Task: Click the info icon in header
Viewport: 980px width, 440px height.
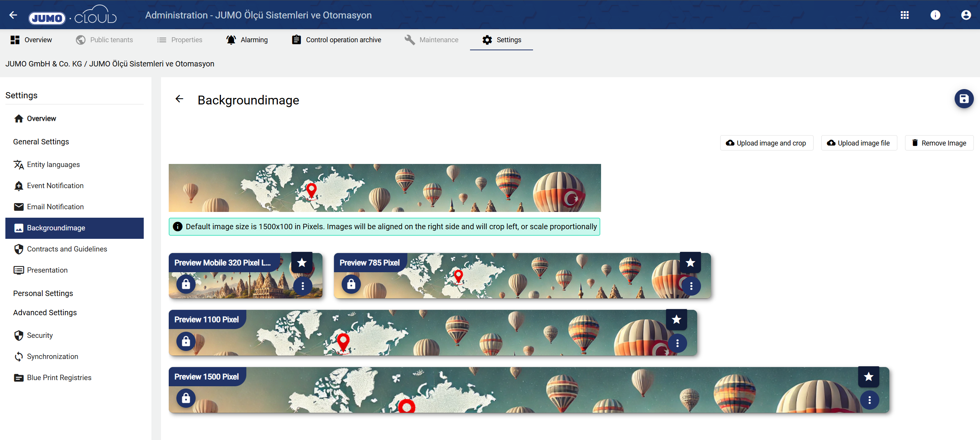Action: click(935, 15)
